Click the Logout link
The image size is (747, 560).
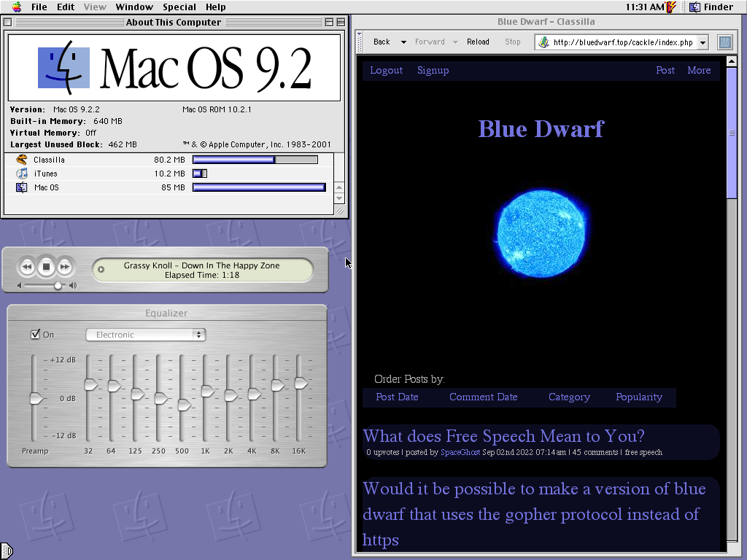pos(387,70)
